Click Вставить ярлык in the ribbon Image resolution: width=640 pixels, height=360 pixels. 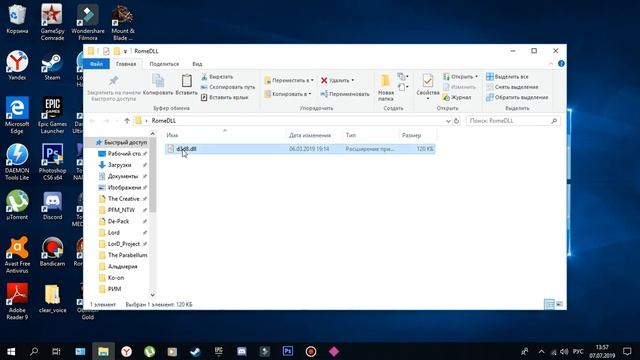click(224, 98)
